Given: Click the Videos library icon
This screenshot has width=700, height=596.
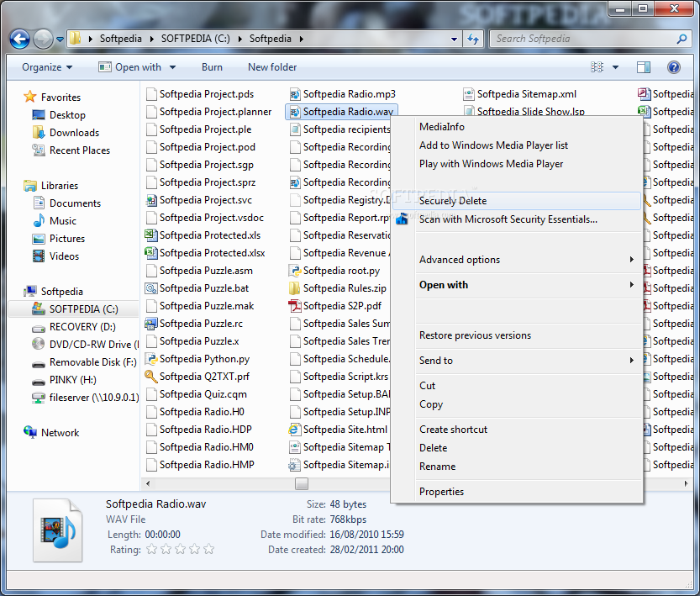Looking at the screenshot, I should (39, 256).
